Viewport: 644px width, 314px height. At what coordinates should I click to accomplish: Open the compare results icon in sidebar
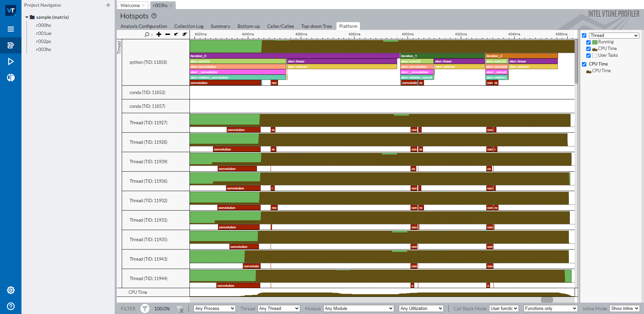pos(11,78)
